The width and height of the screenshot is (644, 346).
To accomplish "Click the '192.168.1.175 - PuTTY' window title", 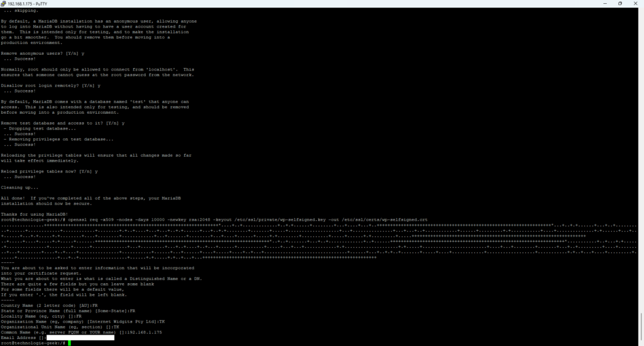I will (x=25, y=3).
